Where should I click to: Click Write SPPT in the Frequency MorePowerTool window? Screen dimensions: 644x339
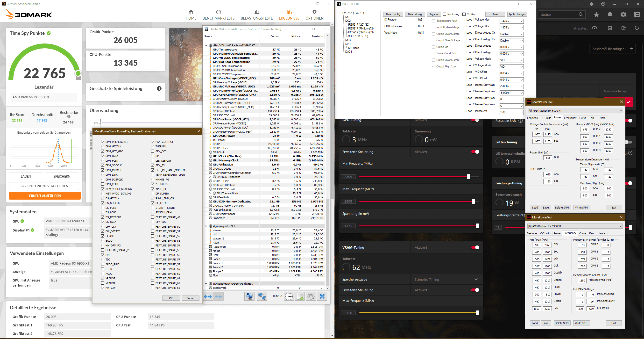point(581,323)
